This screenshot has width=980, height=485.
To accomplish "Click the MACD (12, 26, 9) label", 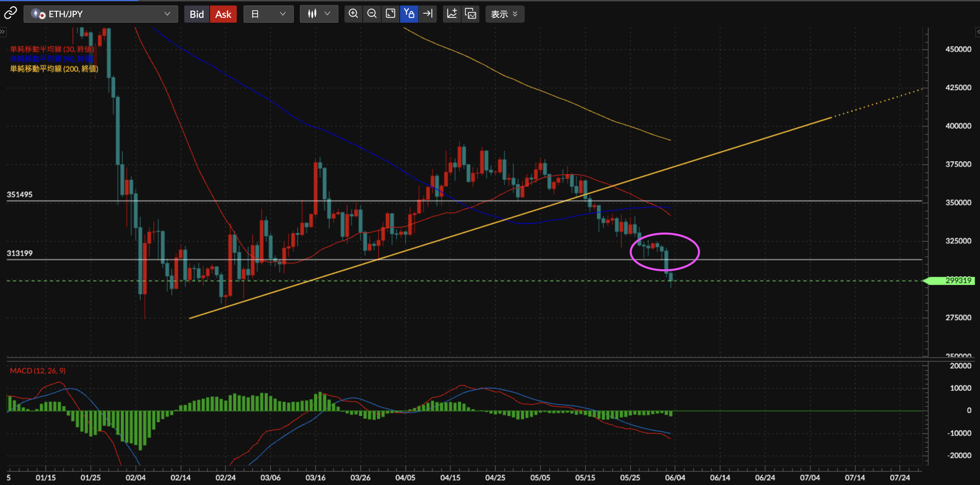I will 38,370.
